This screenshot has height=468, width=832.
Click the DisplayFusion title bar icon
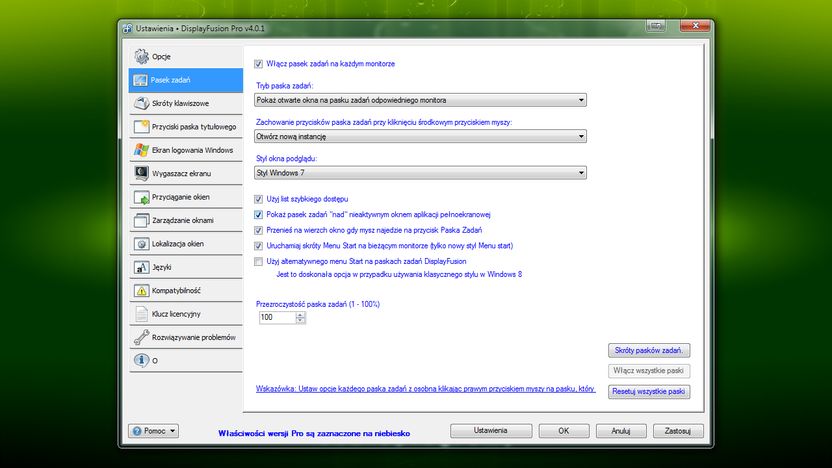[x=127, y=29]
